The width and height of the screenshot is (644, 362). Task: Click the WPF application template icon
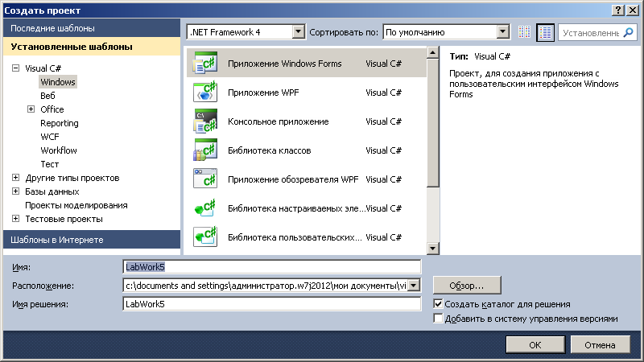(x=205, y=92)
